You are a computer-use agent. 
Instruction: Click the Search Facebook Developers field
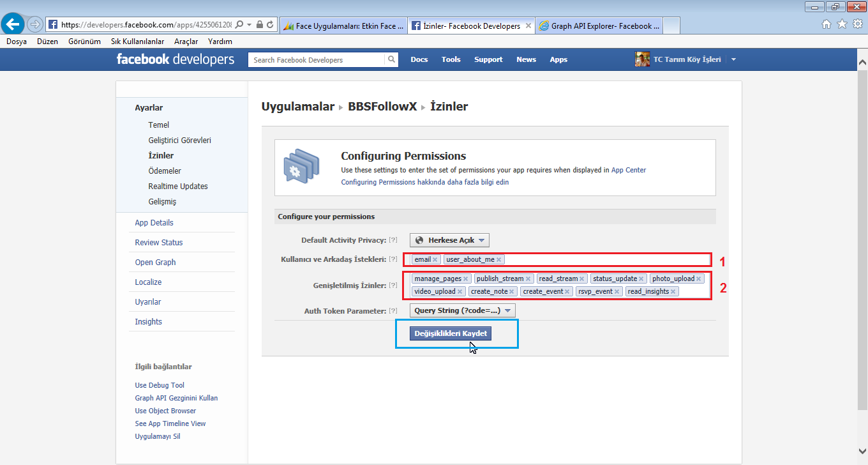[317, 59]
